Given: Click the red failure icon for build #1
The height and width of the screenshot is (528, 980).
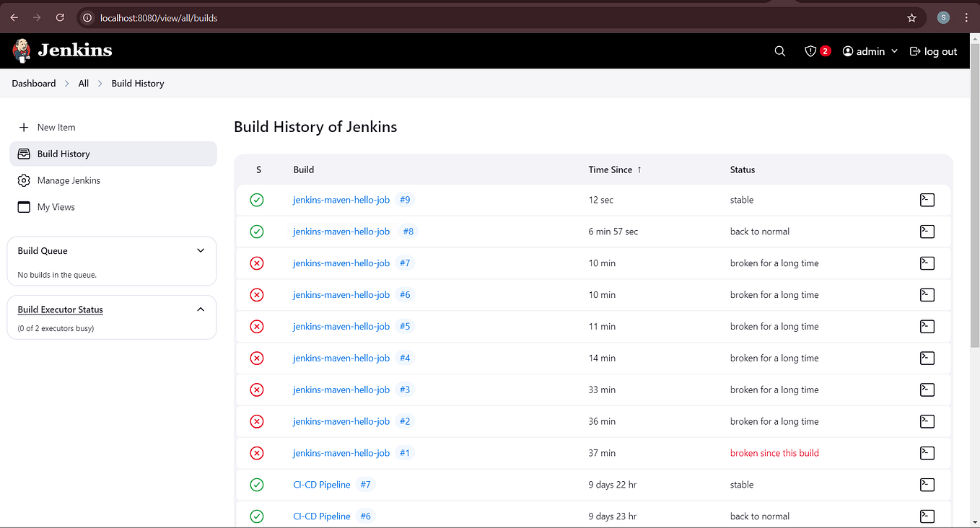Looking at the screenshot, I should [257, 453].
